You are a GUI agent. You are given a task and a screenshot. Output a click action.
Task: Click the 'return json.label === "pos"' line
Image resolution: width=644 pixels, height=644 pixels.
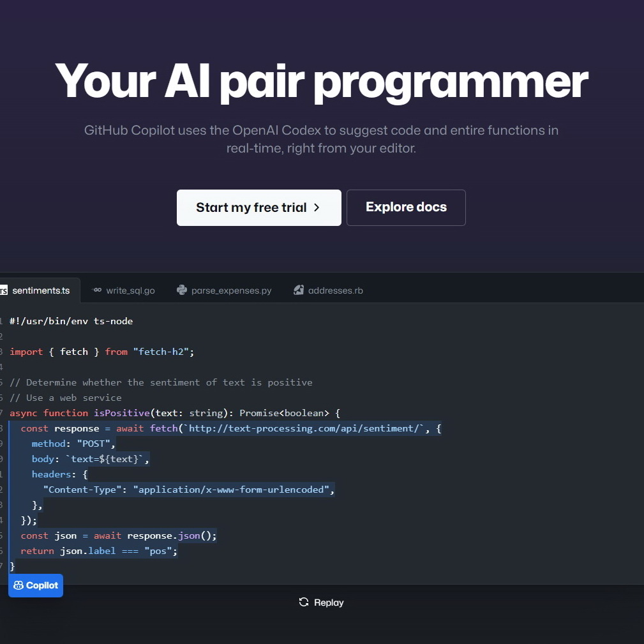point(99,551)
